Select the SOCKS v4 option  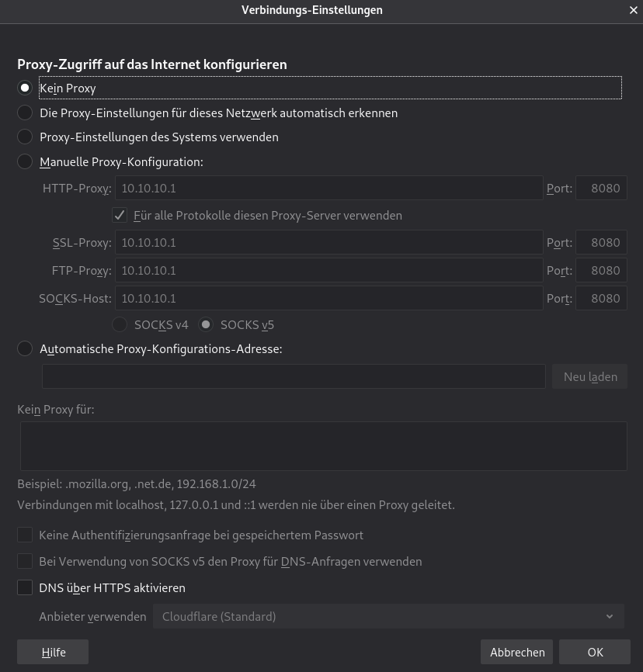coord(120,324)
